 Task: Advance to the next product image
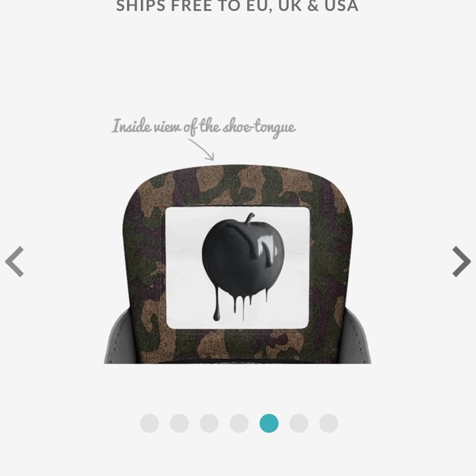(461, 261)
